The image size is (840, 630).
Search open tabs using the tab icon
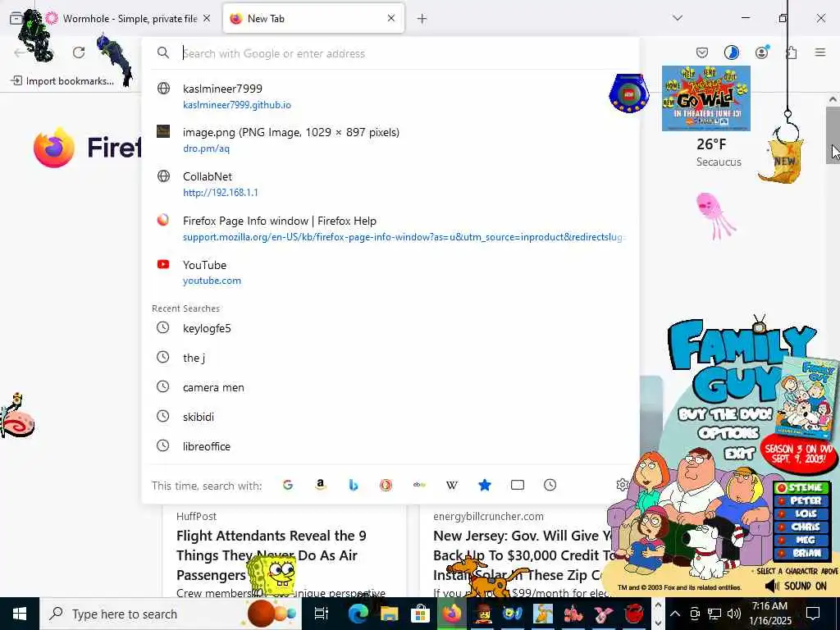pyautogui.click(x=518, y=486)
